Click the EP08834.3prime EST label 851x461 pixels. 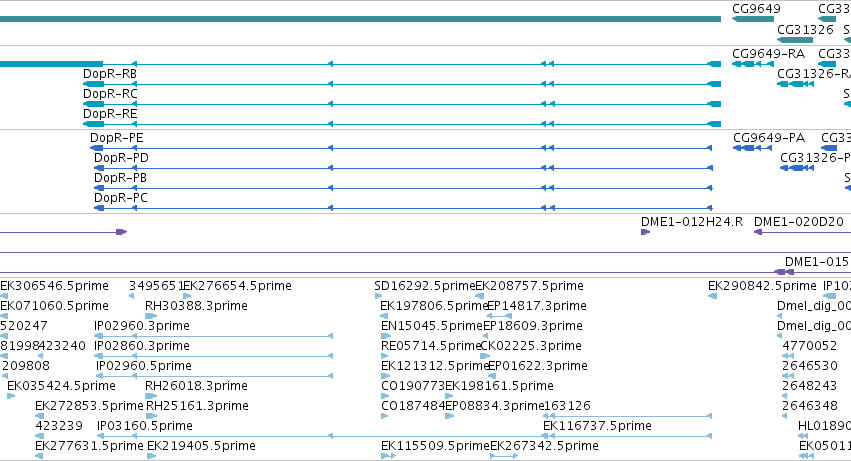coord(494,407)
